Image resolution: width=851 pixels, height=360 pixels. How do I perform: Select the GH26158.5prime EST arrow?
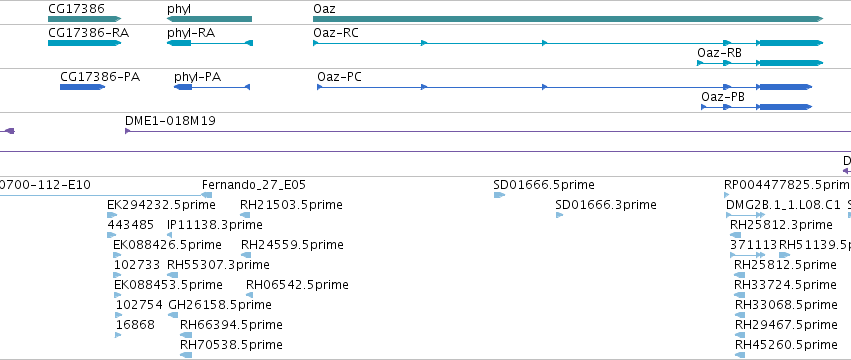(x=173, y=315)
